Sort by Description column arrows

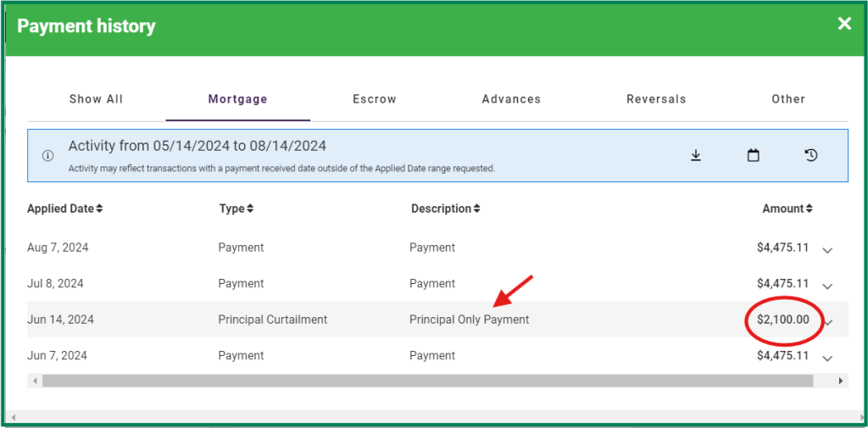click(477, 208)
